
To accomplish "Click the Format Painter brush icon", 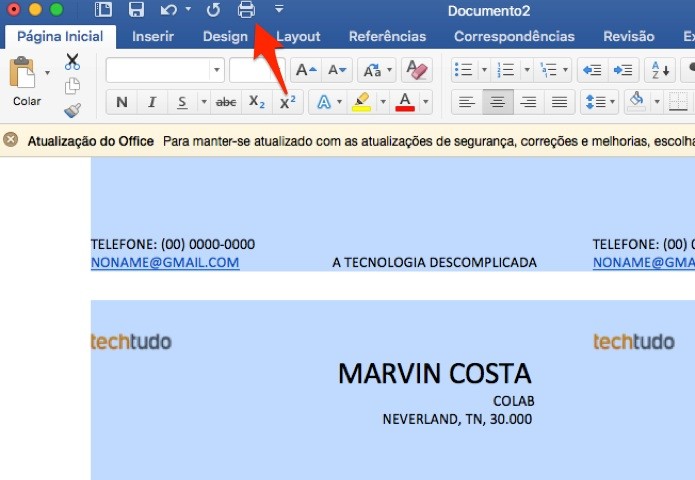I will coord(72,110).
